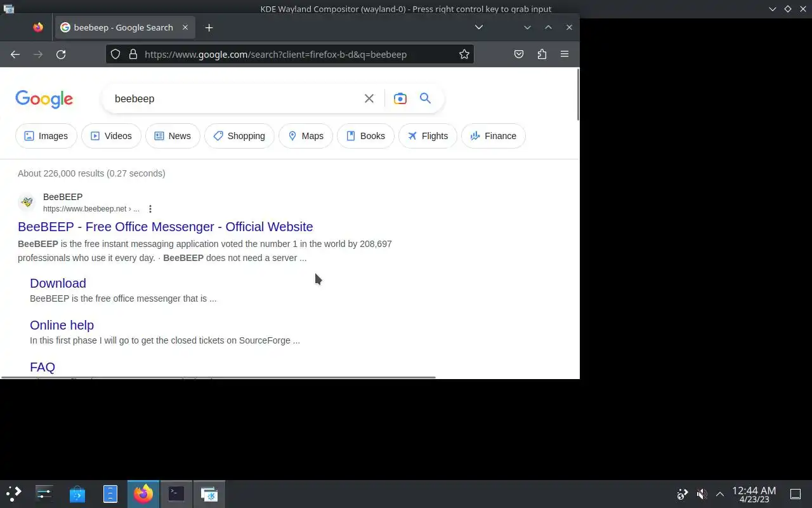Show site security padlock info
Screen dimensions: 812x508
(x=133, y=55)
